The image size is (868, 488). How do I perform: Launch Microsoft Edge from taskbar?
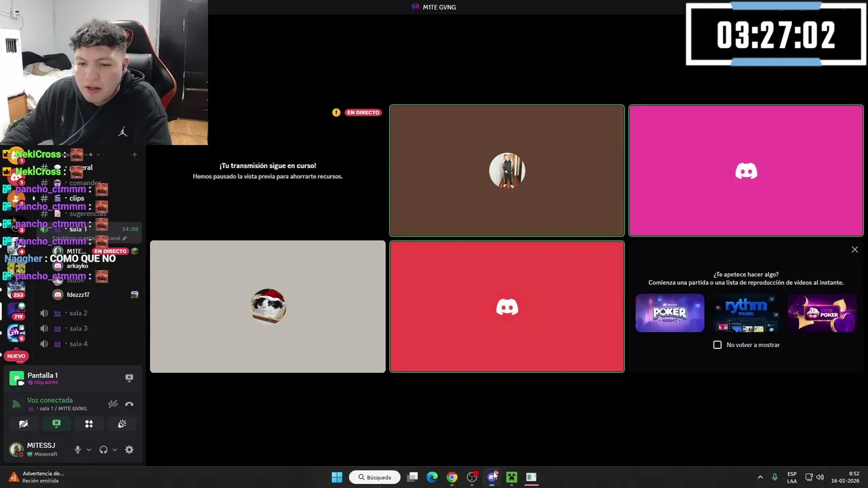coord(432,477)
